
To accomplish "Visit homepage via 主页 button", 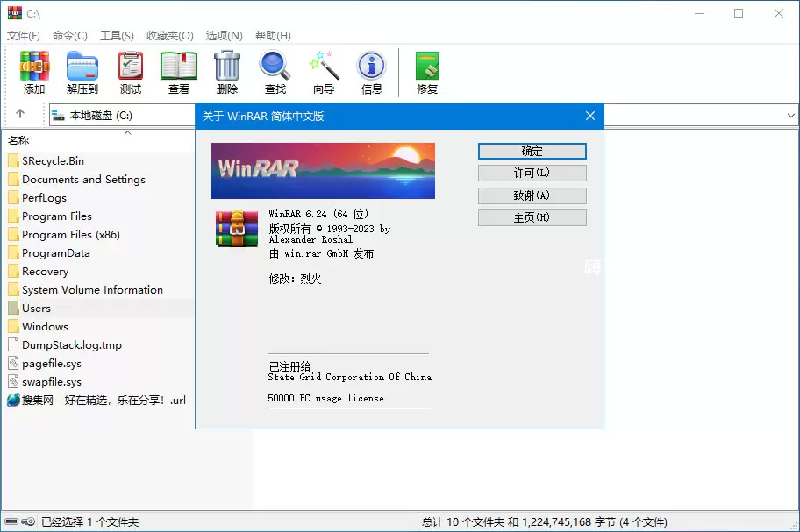I will point(532,217).
